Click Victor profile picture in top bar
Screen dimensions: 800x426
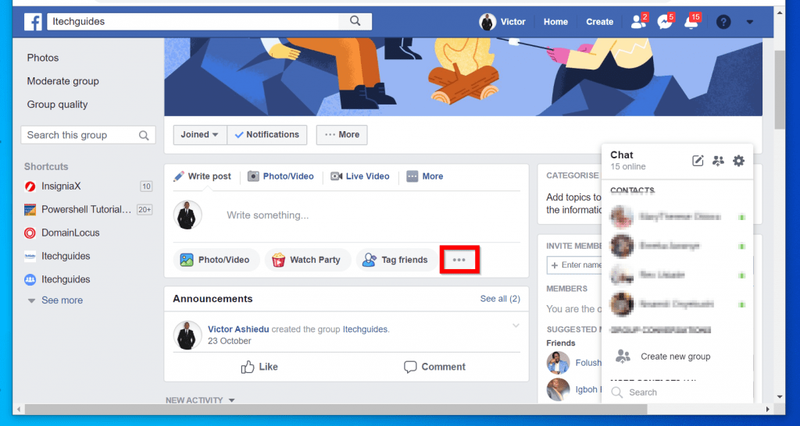487,21
